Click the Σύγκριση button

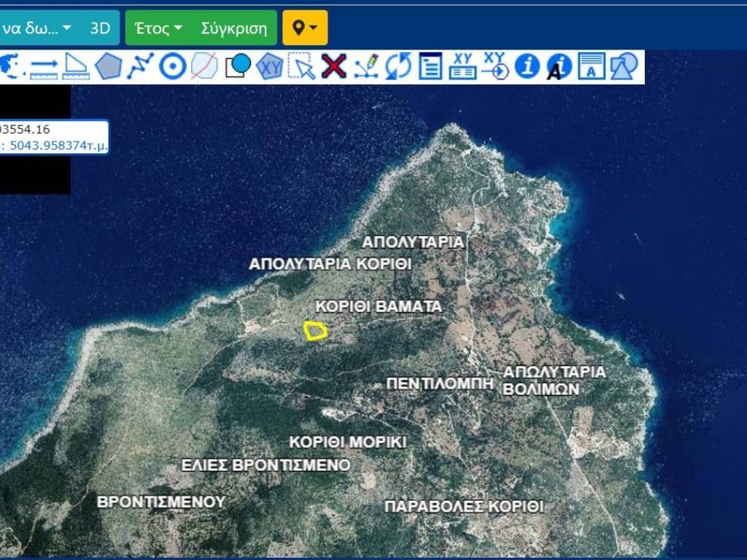click(x=234, y=28)
